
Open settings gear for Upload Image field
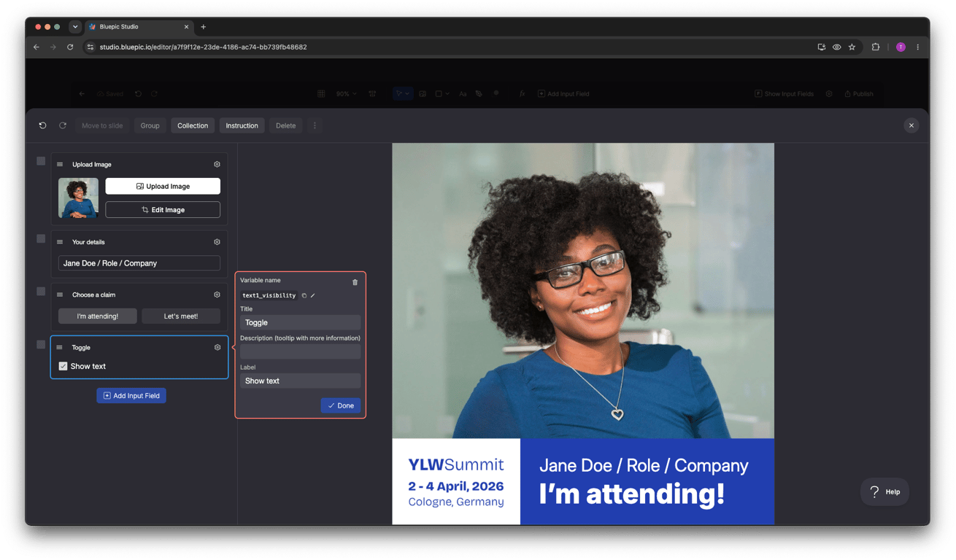coord(217,165)
